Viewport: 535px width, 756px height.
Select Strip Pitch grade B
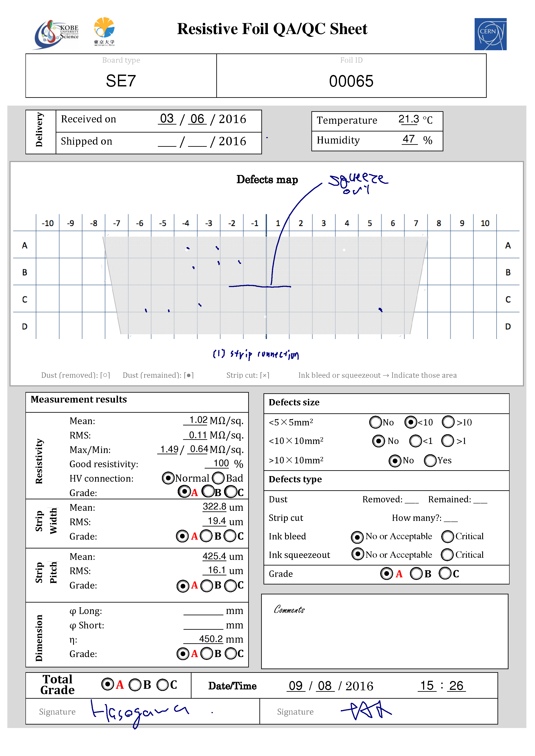point(207,586)
